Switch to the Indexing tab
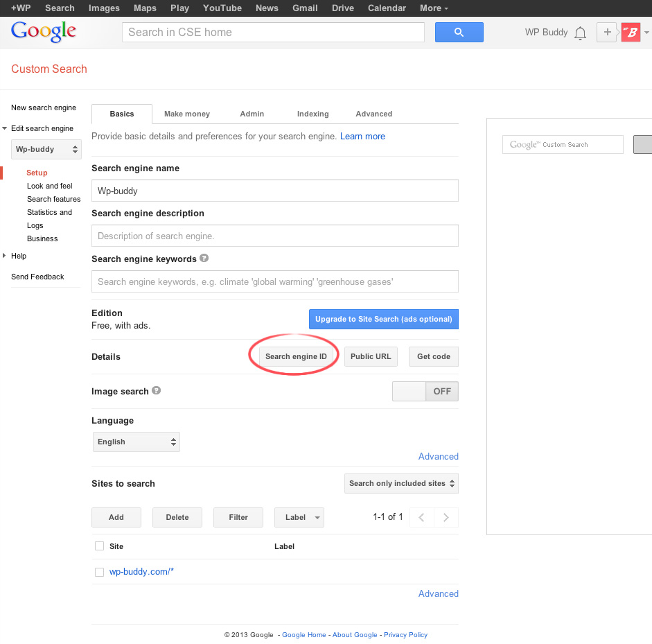This screenshot has height=644, width=652. 312,114
